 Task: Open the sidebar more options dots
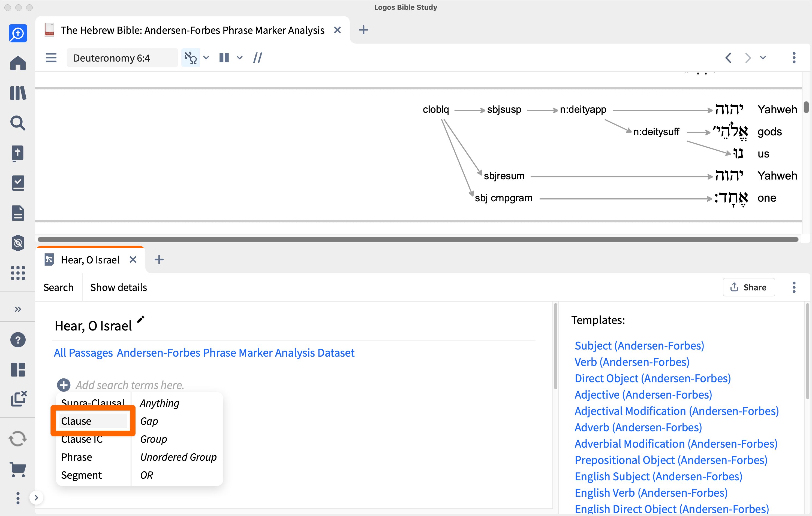point(18,498)
